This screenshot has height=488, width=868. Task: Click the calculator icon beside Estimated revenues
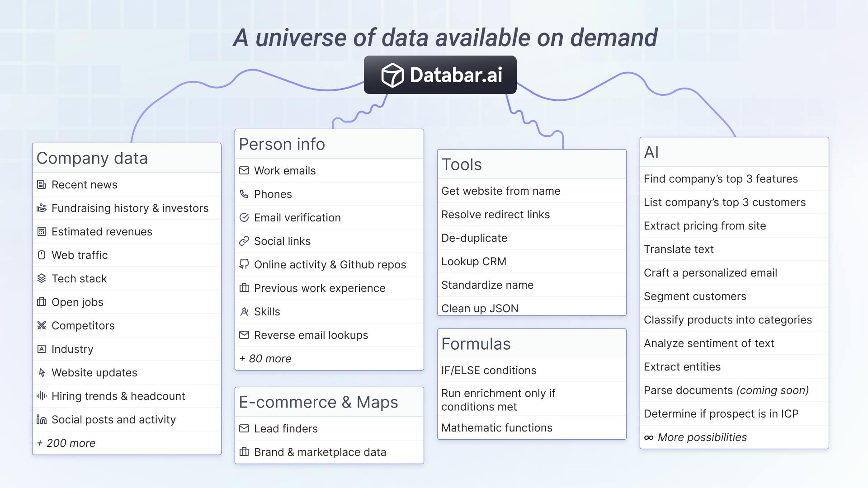click(42, 231)
